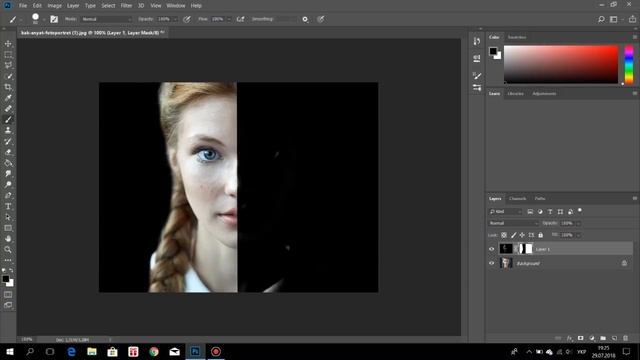Select the Path Selection tool

point(8,217)
